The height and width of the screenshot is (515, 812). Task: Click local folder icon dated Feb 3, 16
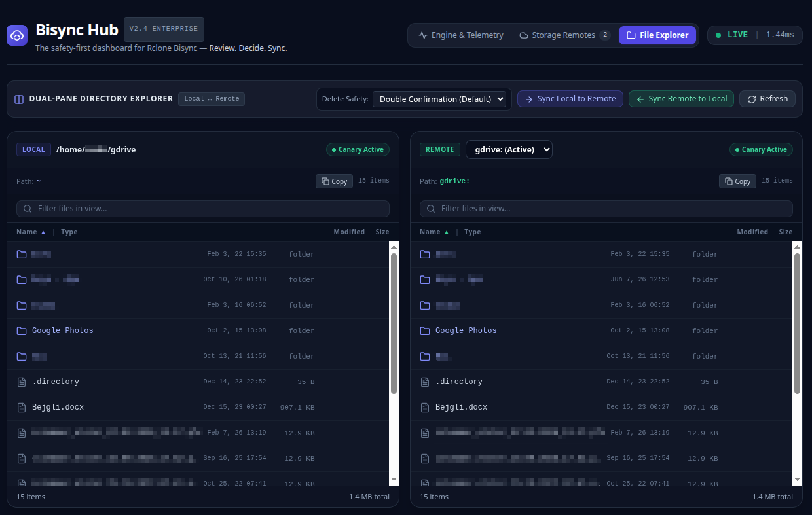(22, 305)
